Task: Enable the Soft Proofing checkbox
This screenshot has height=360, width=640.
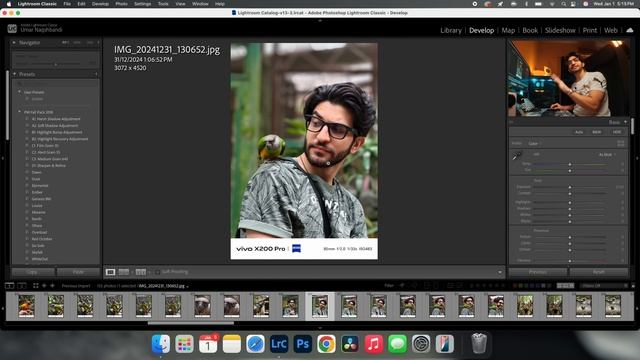Action: [157, 272]
